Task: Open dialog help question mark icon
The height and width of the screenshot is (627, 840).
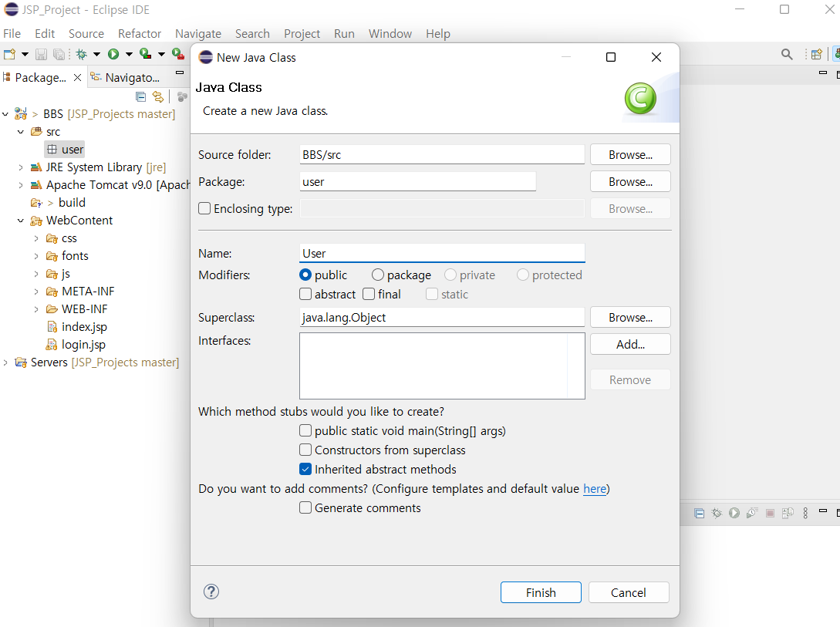Action: [x=211, y=592]
